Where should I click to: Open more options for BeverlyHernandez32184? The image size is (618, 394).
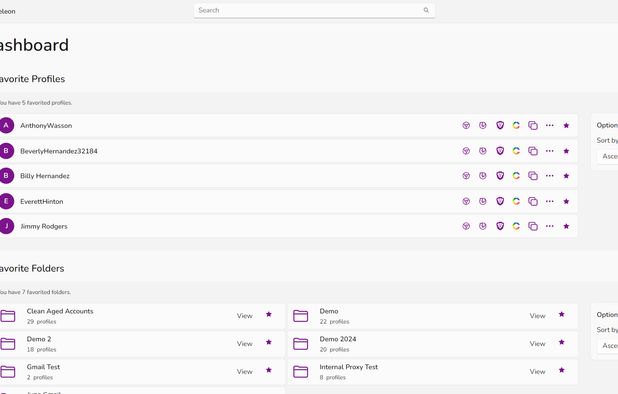point(549,151)
